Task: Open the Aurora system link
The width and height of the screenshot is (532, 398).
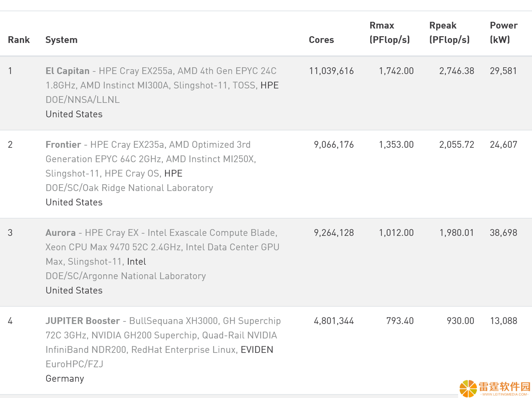Action: pyautogui.click(x=61, y=232)
